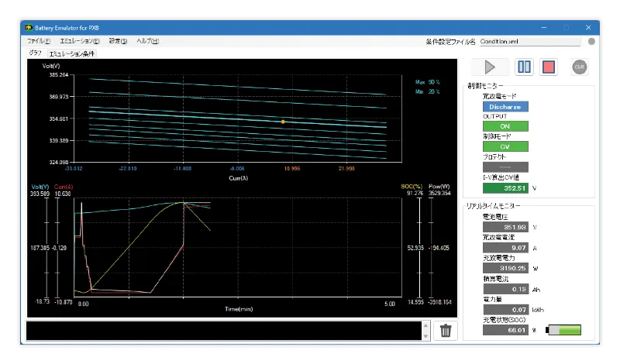
Task: Click the 5.00 time axis end value
Action: coord(390,304)
